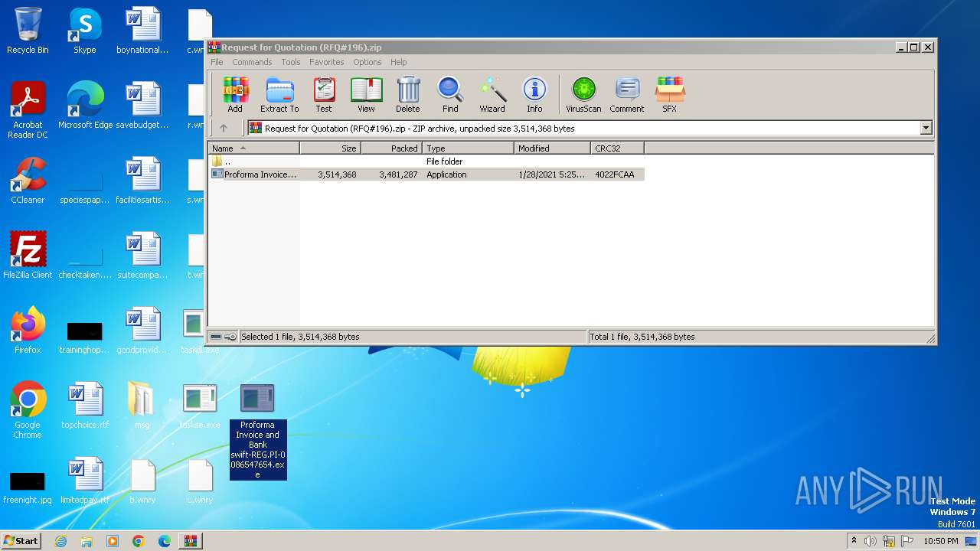Select b.wnry file on desktop
This screenshot has width=980, height=551.
pyautogui.click(x=142, y=481)
